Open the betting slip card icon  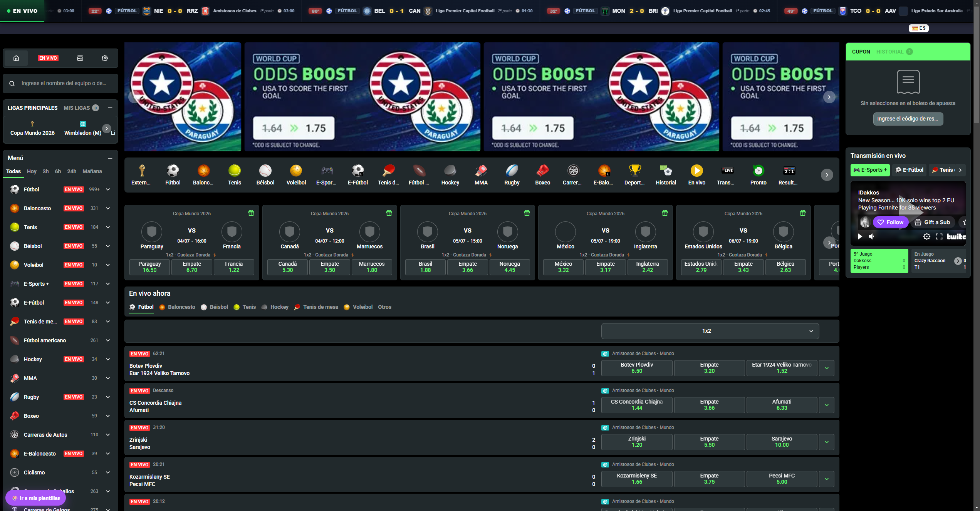[80, 58]
